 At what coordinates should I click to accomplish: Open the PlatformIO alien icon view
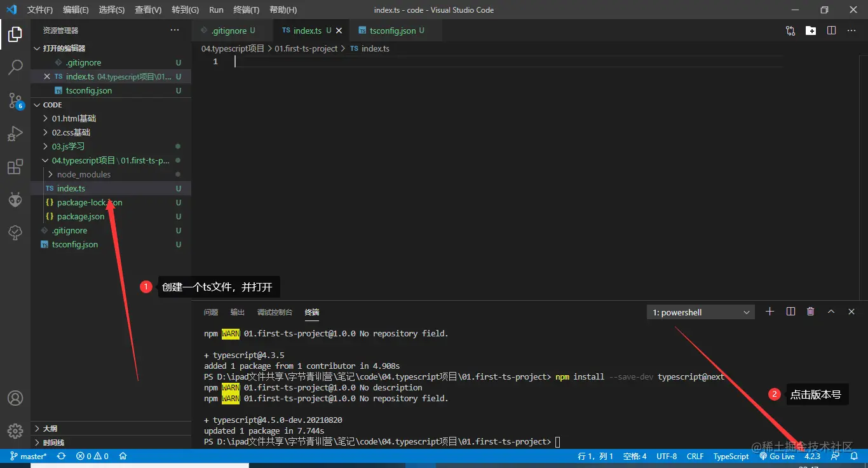[x=15, y=200]
